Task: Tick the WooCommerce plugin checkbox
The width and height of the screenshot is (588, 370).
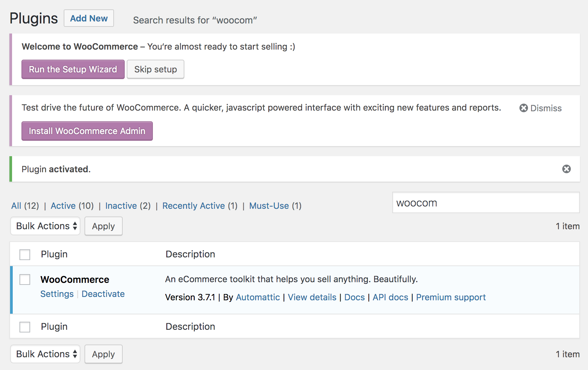Action: pos(25,280)
